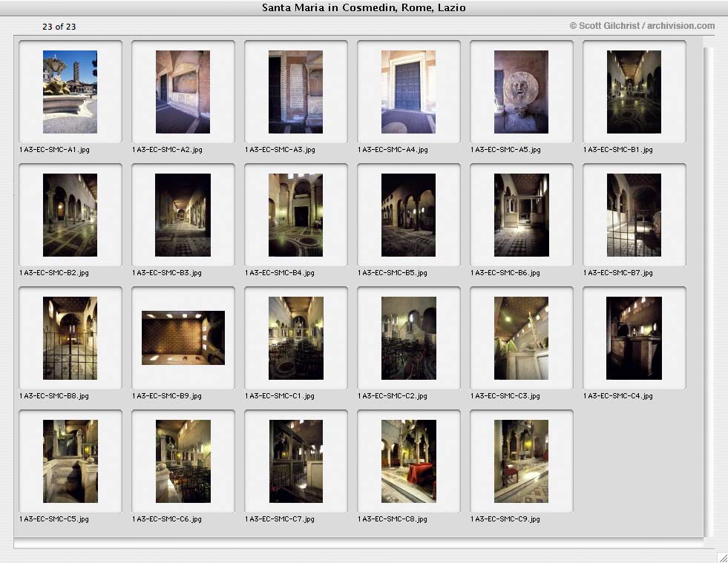Click the file name 1A3-EC-SMC-A3.jpg
The height and width of the screenshot is (563, 728).
(280, 149)
